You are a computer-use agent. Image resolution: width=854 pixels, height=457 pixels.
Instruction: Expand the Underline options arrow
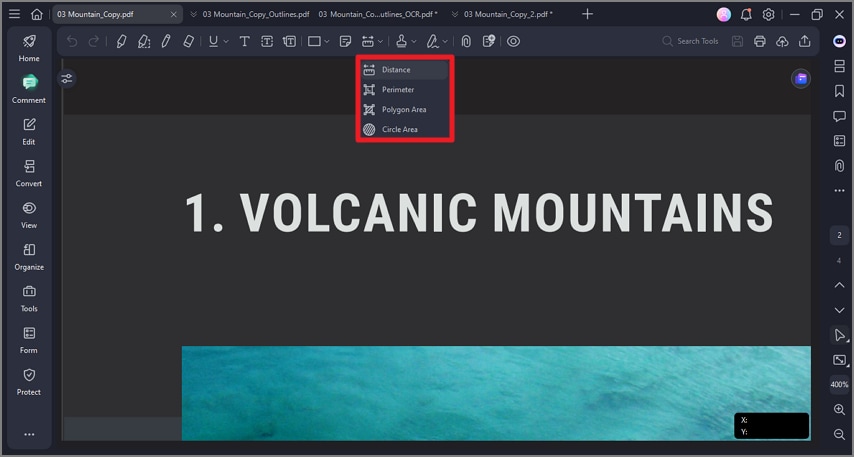(226, 41)
